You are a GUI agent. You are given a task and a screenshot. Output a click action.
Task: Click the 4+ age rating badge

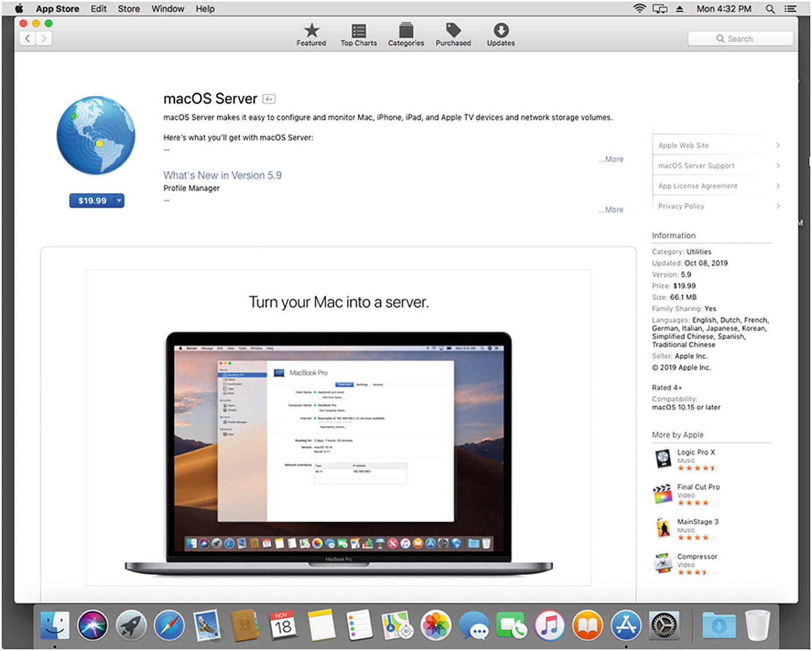(x=269, y=99)
